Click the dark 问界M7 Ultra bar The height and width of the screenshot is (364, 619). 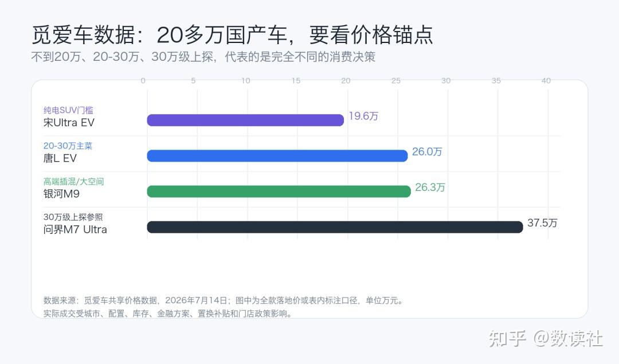pos(335,227)
